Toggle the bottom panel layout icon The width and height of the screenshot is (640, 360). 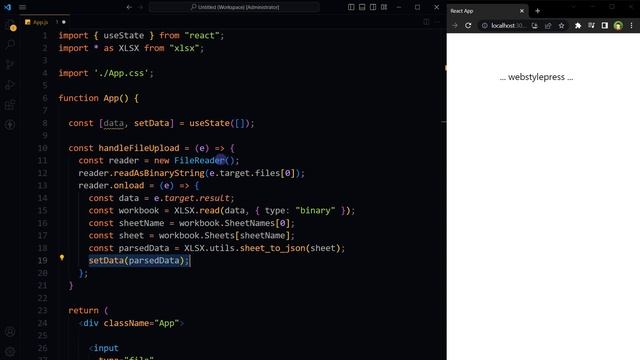pyautogui.click(x=362, y=7)
